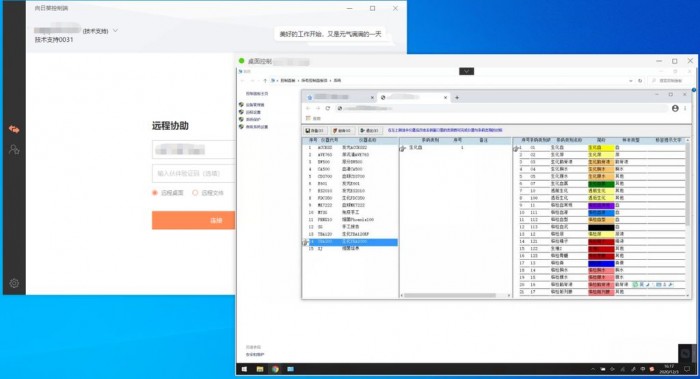Switch to the first browser tab
Viewport: 700px width, 379px height.
click(x=339, y=97)
